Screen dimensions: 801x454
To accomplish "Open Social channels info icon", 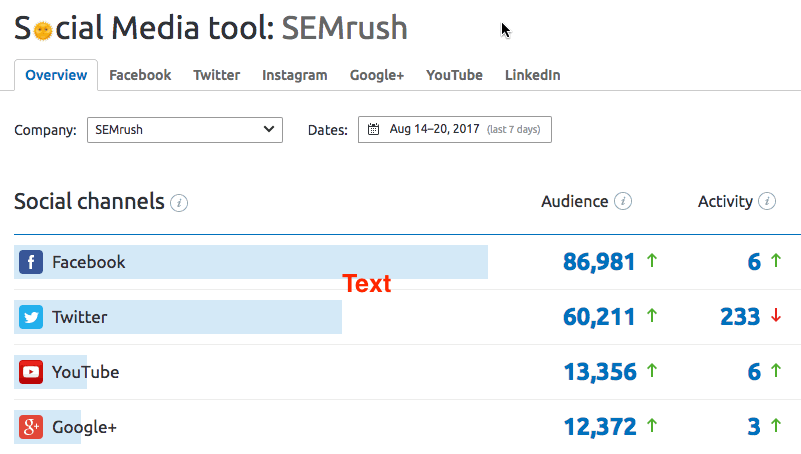I will click(179, 203).
